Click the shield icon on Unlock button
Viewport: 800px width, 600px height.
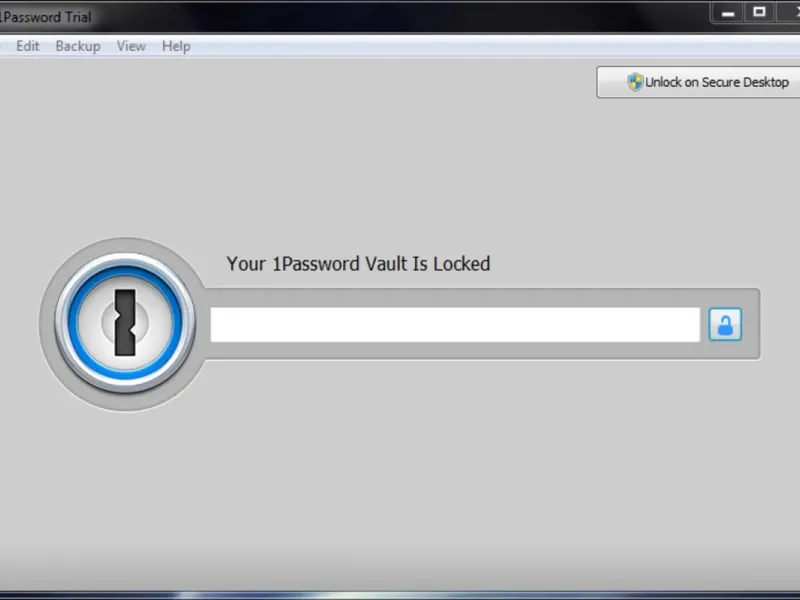[x=635, y=82]
